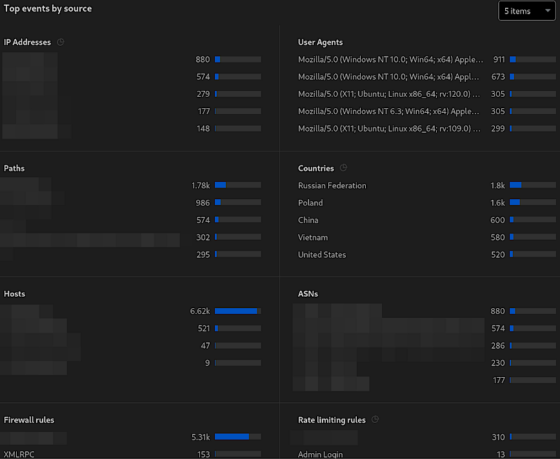Click the clock icon beside IP Addresses
The image size is (560, 459).
coord(61,42)
